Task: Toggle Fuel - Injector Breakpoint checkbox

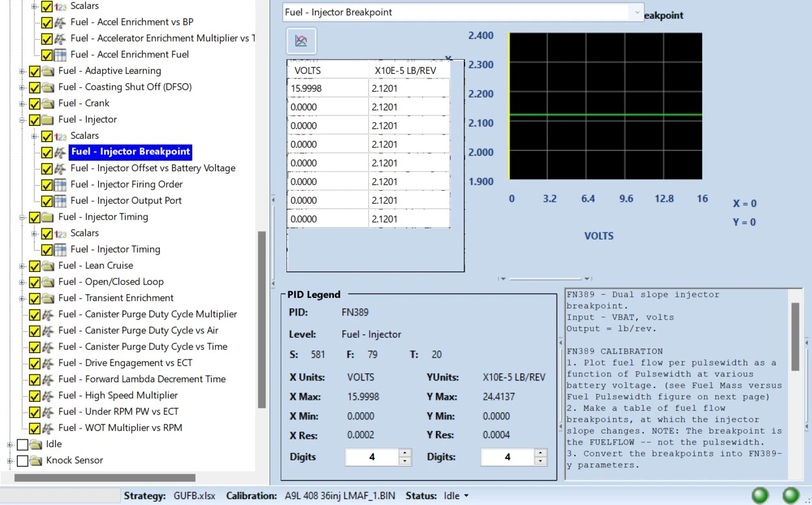Action: pos(47,152)
